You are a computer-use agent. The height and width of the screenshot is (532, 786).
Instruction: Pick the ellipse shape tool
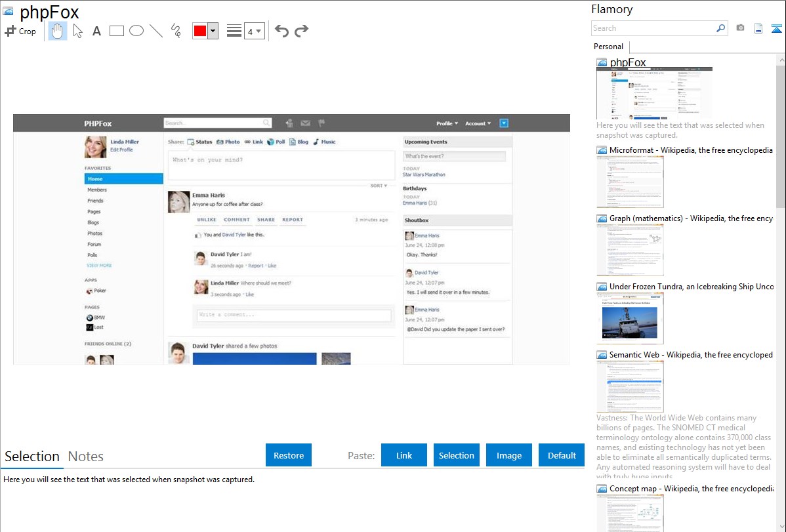(136, 31)
